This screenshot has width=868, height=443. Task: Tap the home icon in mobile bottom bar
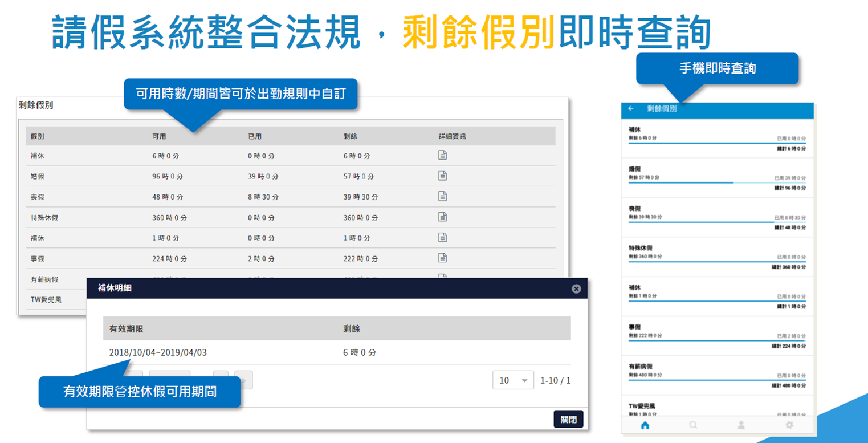click(x=645, y=425)
